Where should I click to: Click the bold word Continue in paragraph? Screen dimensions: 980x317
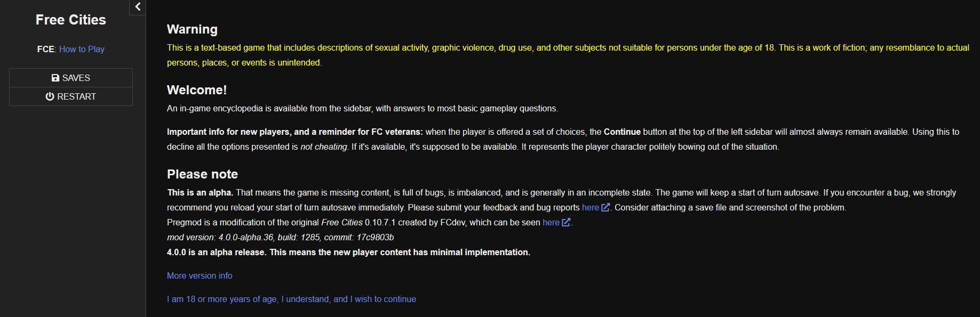622,132
